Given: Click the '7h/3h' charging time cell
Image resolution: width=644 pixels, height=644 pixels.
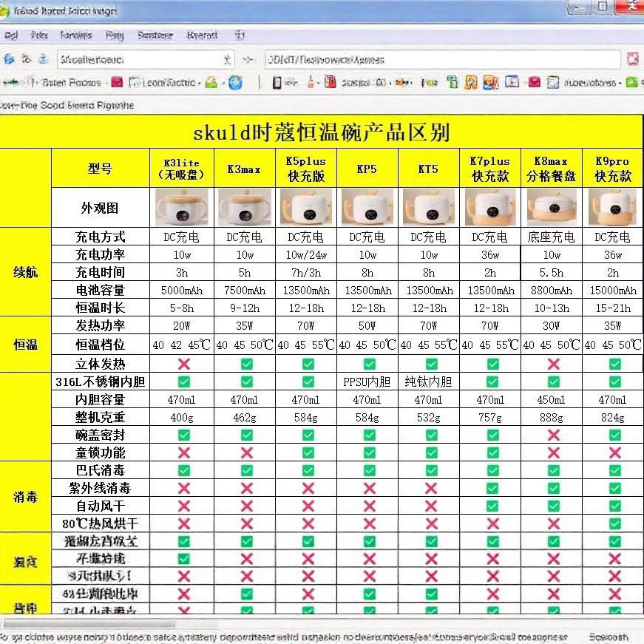Looking at the screenshot, I should click(x=306, y=273).
